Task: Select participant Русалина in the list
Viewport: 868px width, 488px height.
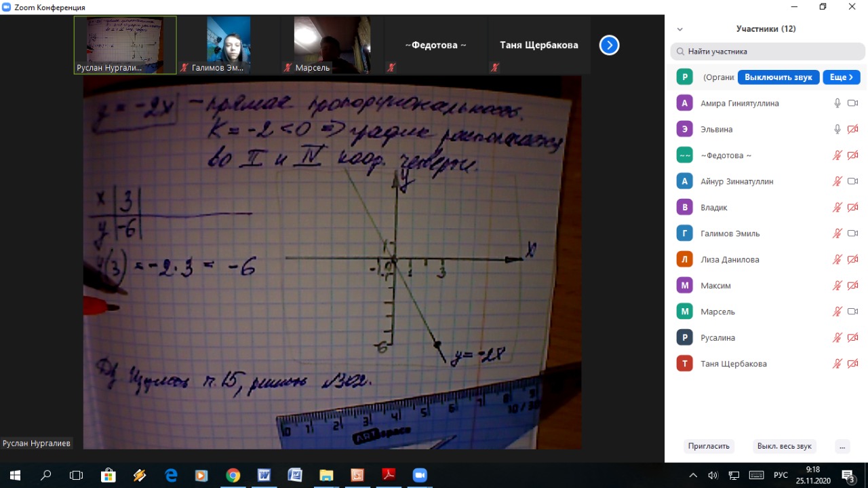Action: point(717,338)
